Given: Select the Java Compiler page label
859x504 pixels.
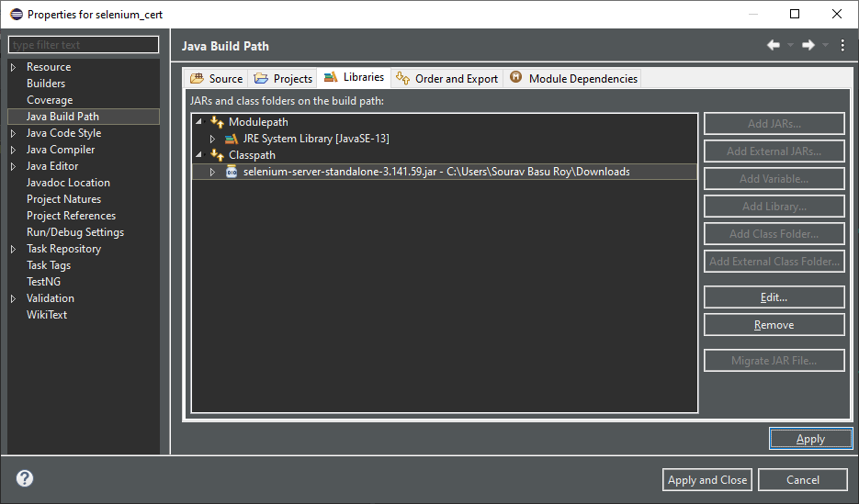Looking at the screenshot, I should tap(61, 150).
